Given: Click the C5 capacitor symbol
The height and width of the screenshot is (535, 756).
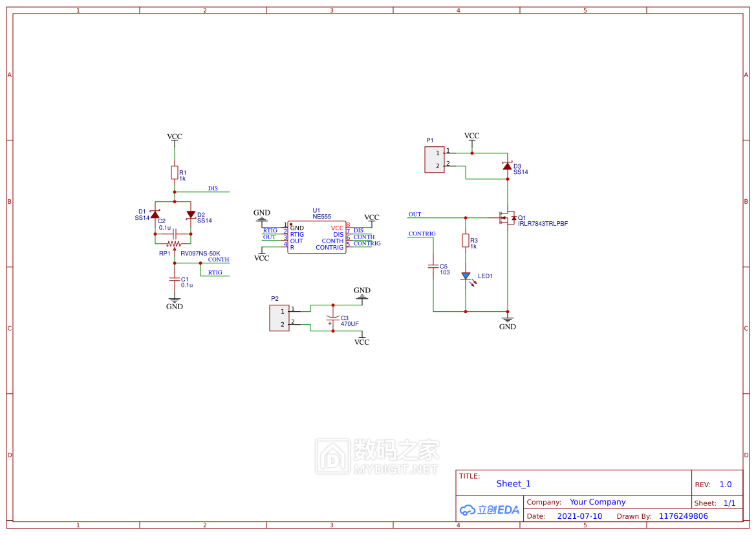Looking at the screenshot, I should pyautogui.click(x=433, y=267).
